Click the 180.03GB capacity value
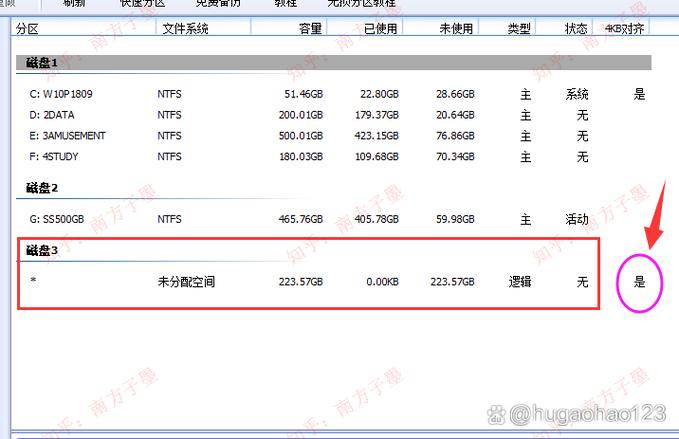Screen dimensions: 679x439 [301, 156]
